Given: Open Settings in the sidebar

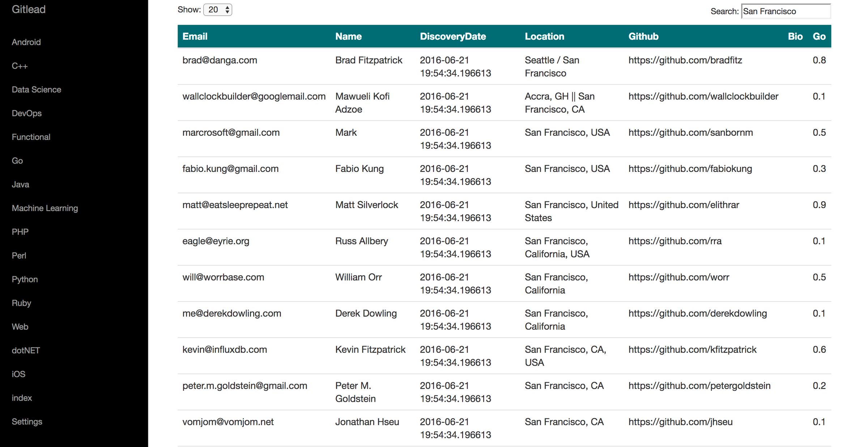Looking at the screenshot, I should pyautogui.click(x=27, y=422).
